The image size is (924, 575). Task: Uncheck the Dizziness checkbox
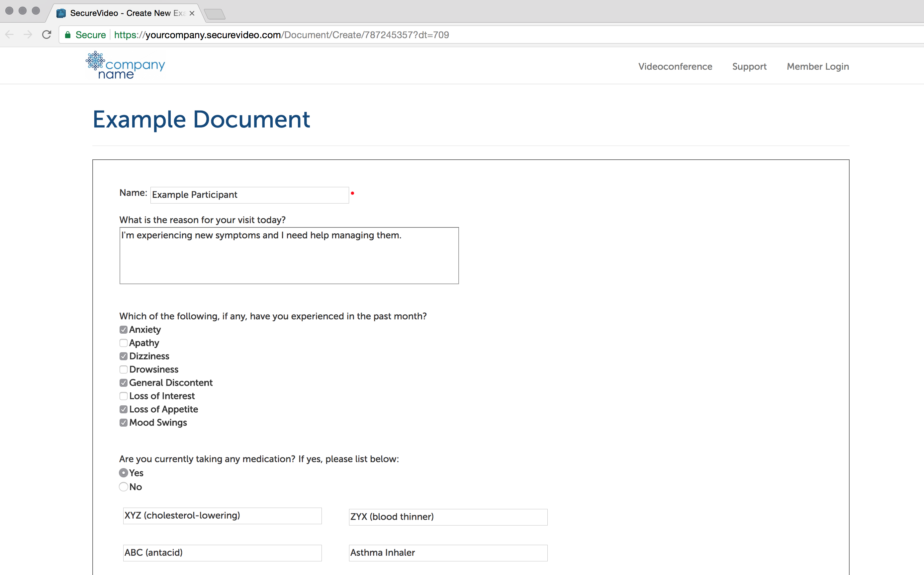click(123, 356)
